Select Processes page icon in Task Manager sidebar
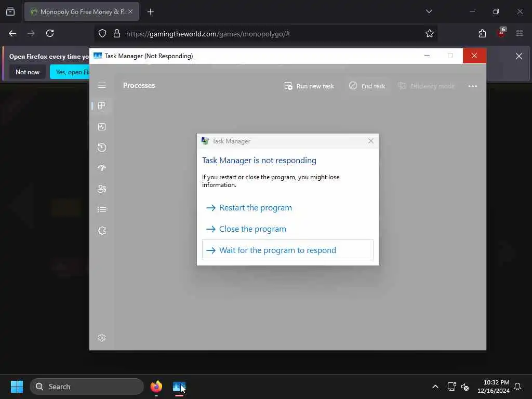The width and height of the screenshot is (532, 399). click(x=102, y=106)
